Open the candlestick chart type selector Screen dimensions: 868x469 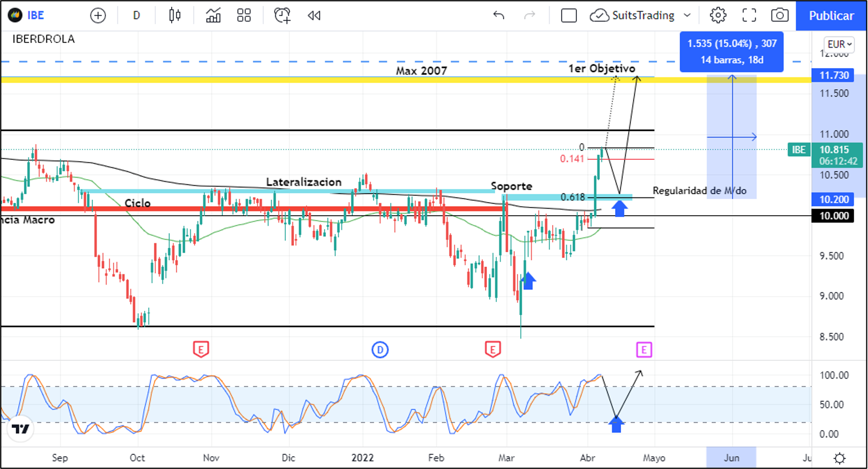(x=175, y=16)
